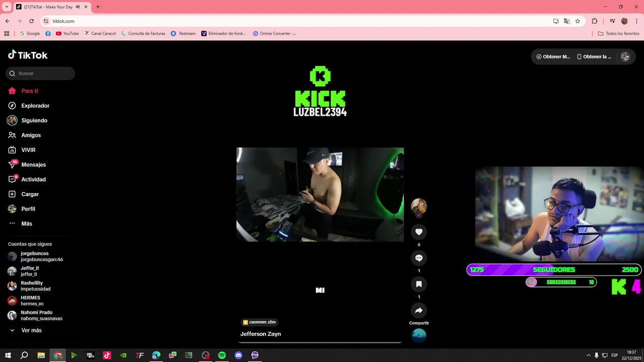Like the video with the heart icon
The height and width of the screenshot is (362, 644).
419,232
